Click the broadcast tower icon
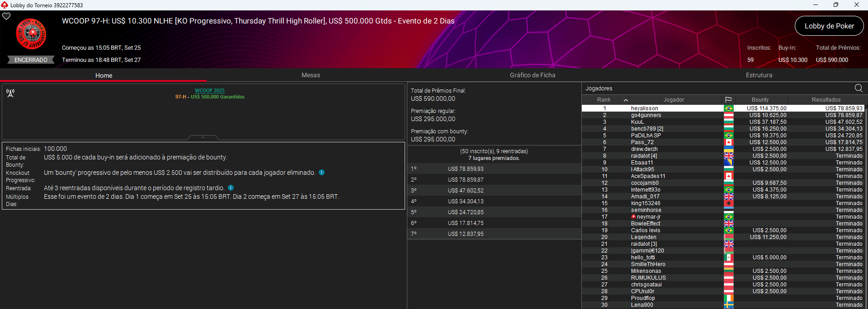This screenshot has width=868, height=309. [10, 93]
